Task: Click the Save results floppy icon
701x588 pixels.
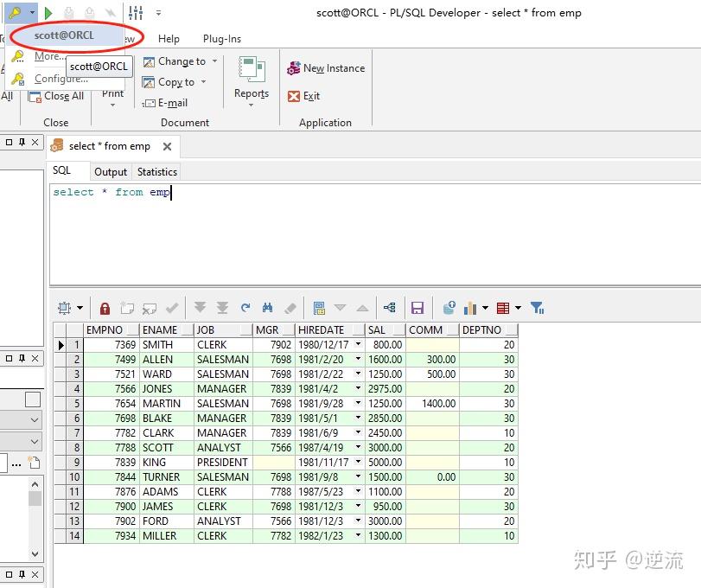Action: point(417,308)
